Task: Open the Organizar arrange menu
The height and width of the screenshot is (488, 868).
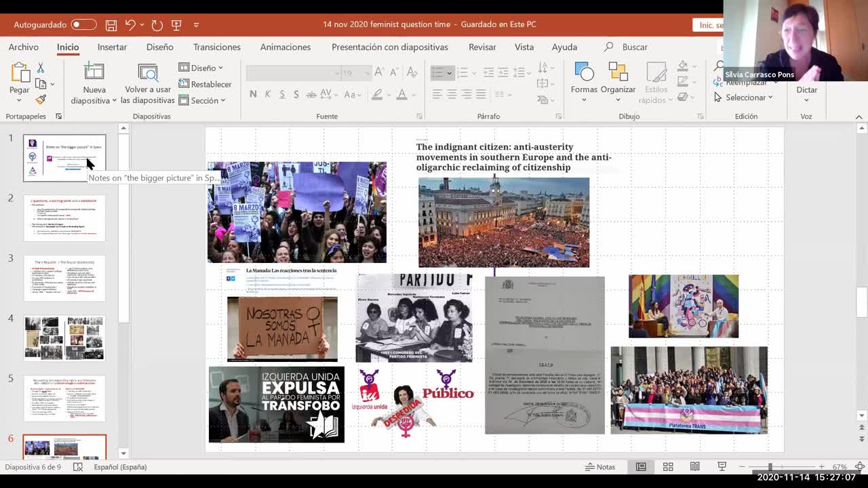Action: (618, 83)
